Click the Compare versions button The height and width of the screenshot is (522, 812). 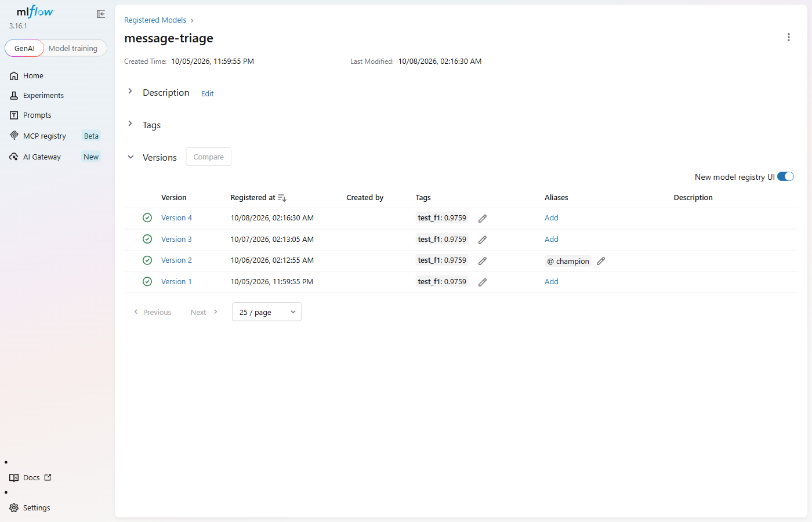point(209,157)
